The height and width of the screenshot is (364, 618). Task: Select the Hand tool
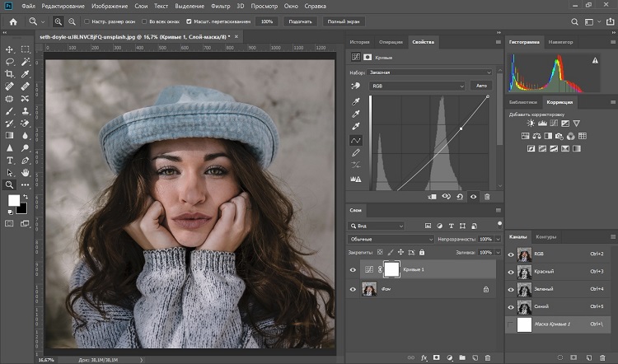(x=26, y=173)
